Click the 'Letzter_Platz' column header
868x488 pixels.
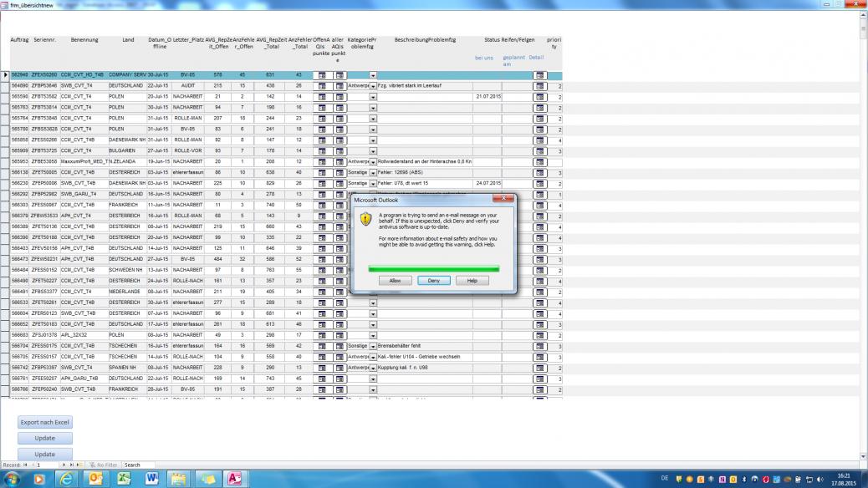click(x=188, y=40)
